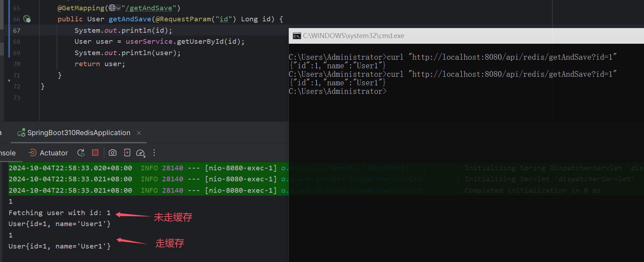Select the Console tab
644x262 pixels.
tap(8, 153)
